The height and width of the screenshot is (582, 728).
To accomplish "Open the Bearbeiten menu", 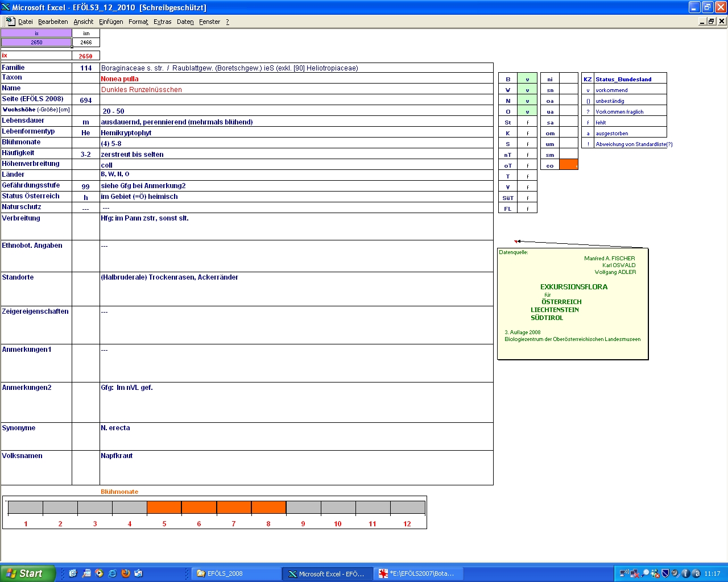I will pos(53,22).
